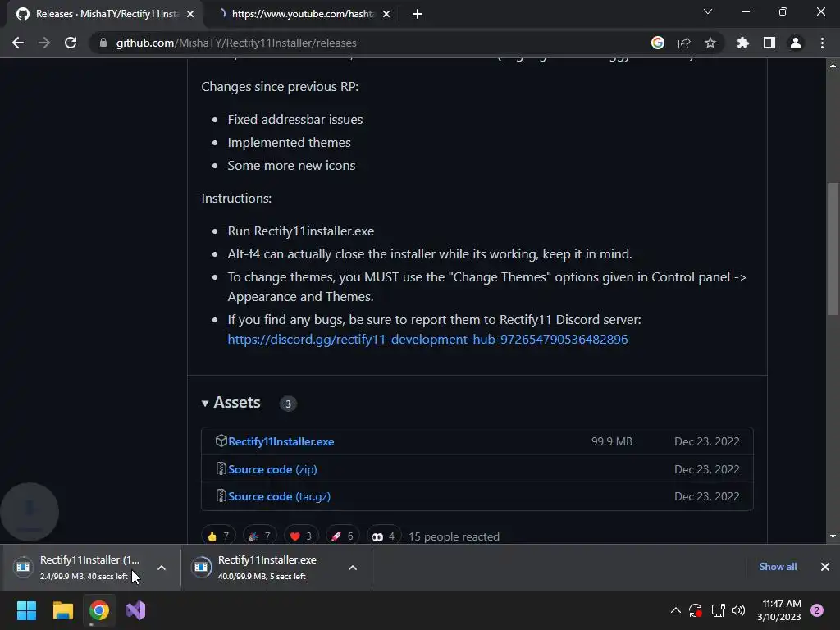Click the browser forward arrow
This screenshot has width=840, height=630.
click(x=44, y=43)
